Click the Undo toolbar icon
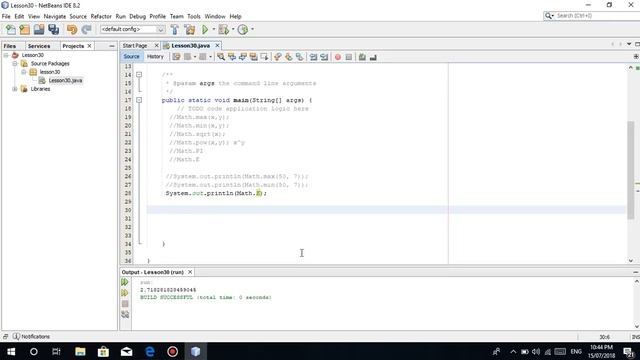 coord(72,29)
